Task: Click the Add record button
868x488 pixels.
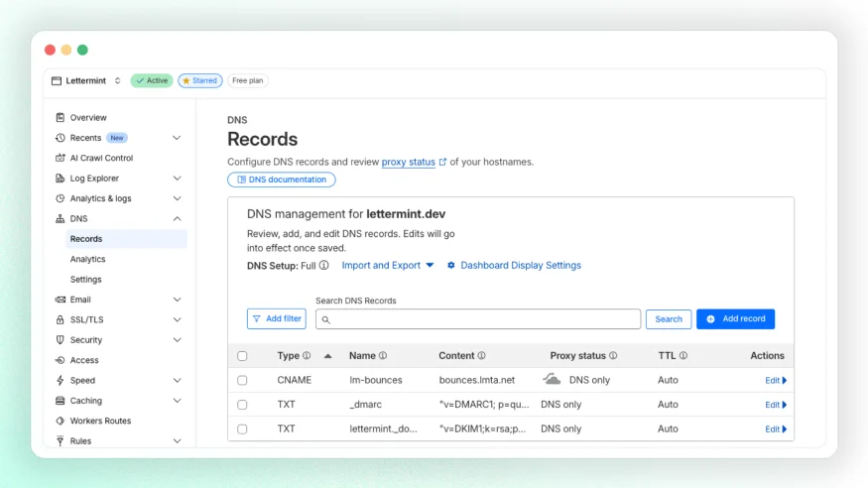Action: point(735,318)
